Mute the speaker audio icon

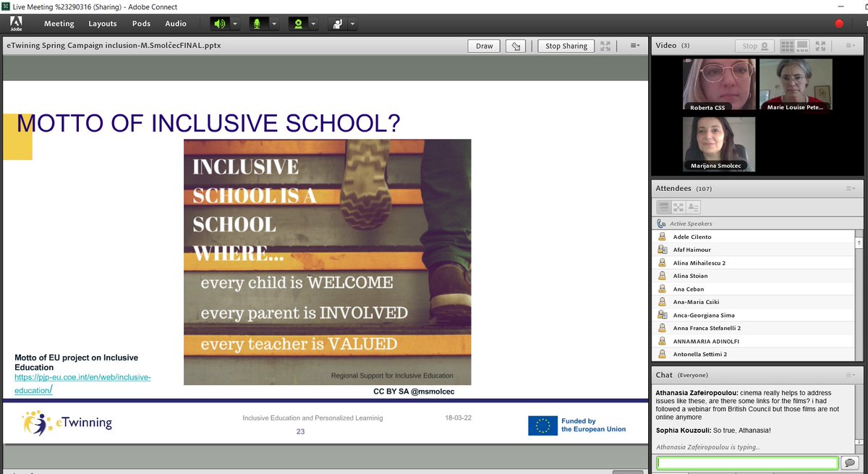[x=221, y=23]
